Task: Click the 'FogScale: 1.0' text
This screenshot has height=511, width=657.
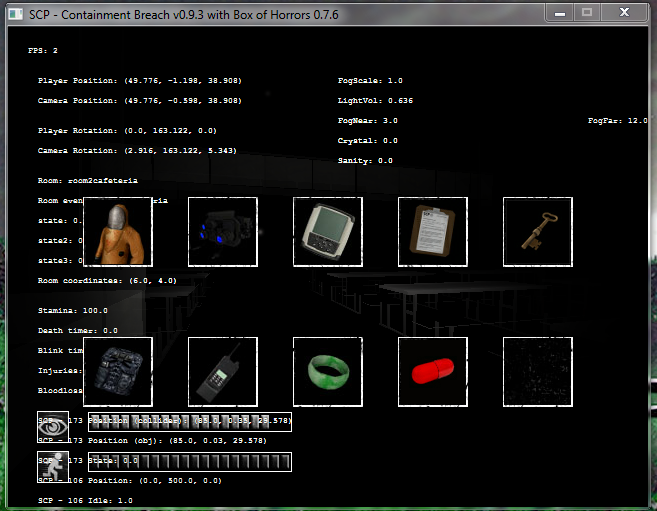Action: coord(370,81)
